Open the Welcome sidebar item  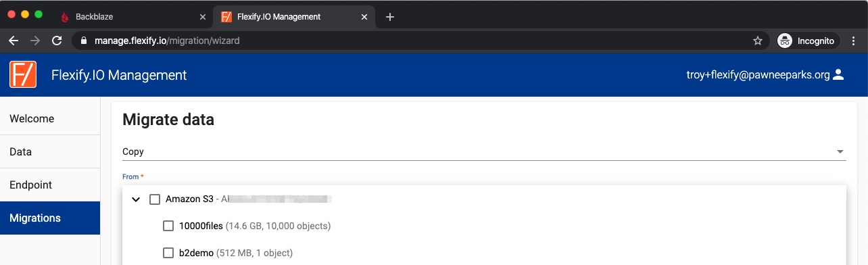click(x=50, y=118)
